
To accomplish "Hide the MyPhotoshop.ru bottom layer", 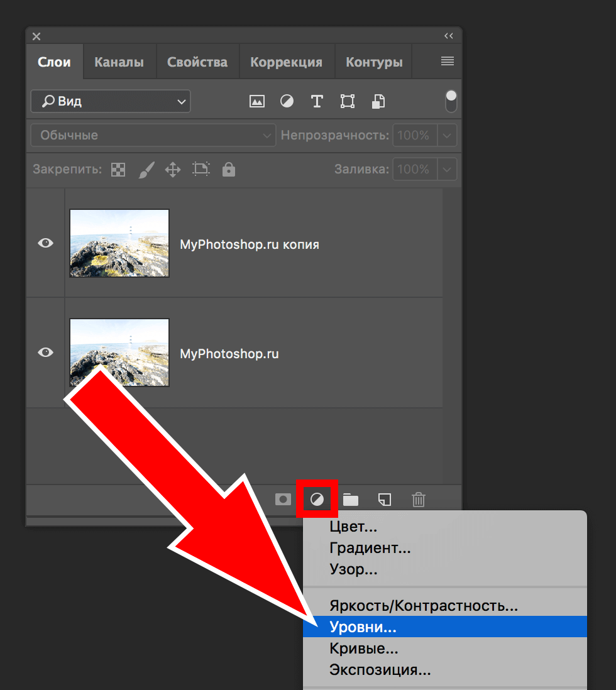I will pos(45,353).
